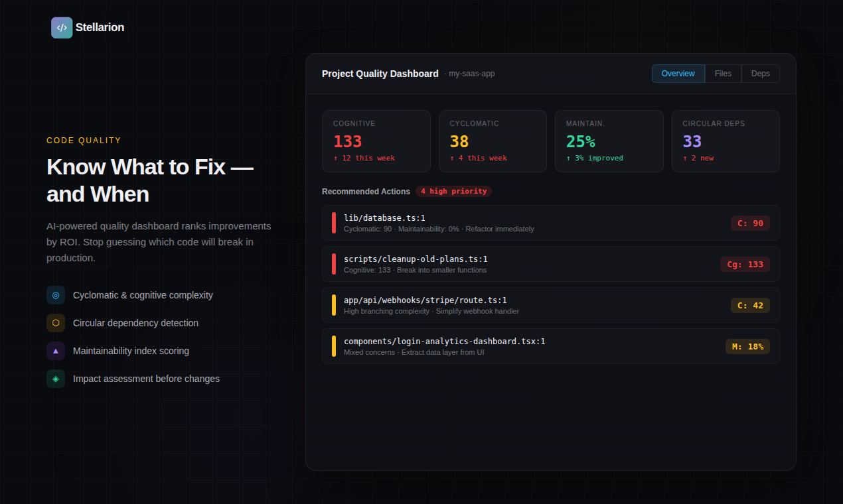Switch to the Files tab

pyautogui.click(x=723, y=73)
